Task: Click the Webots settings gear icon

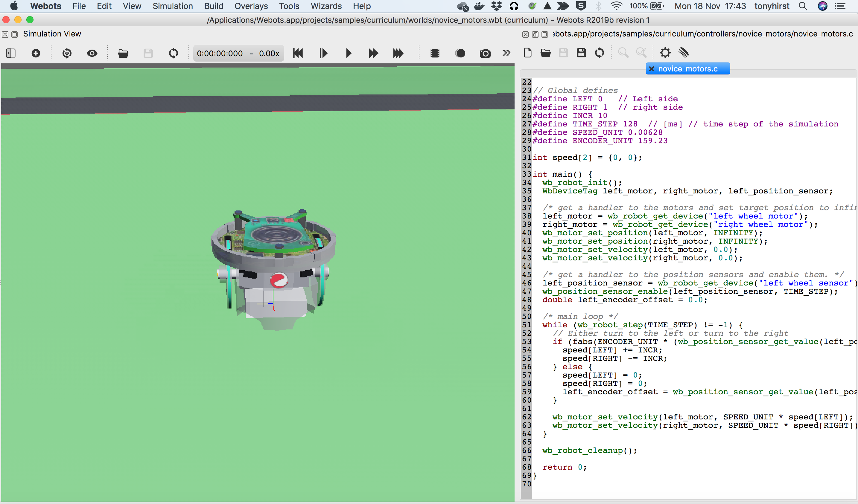Action: (x=665, y=53)
